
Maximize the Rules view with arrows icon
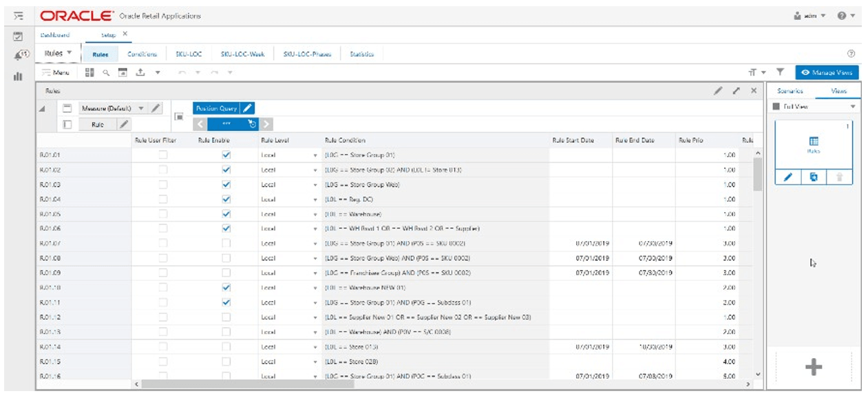pos(737,90)
